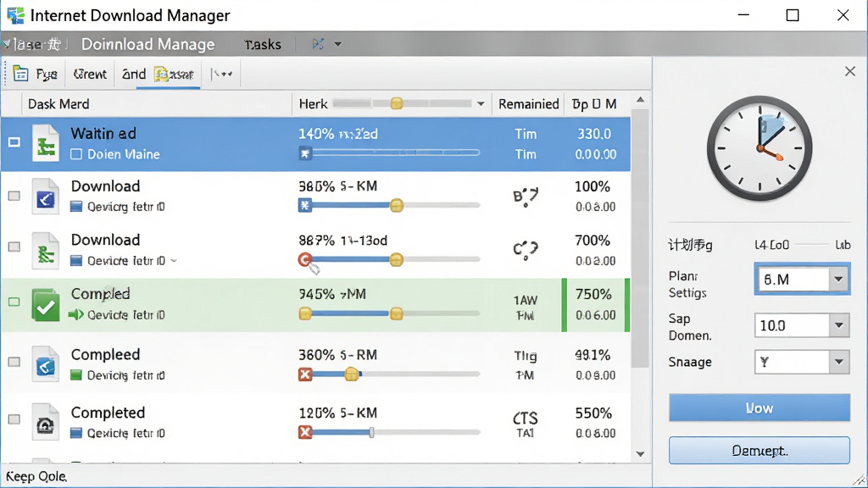Click the yellow handle on 100% Download progress slider
This screenshot has width=868, height=488.
(x=397, y=206)
